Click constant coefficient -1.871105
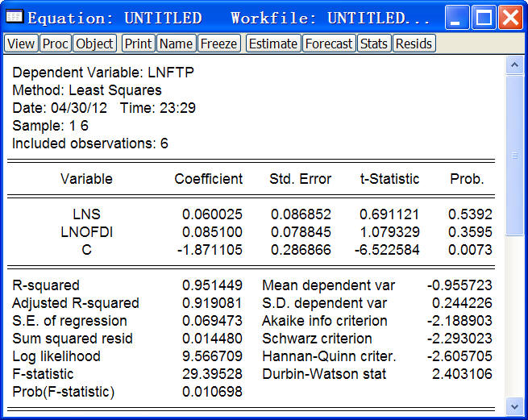This screenshot has width=528, height=420. 210,250
